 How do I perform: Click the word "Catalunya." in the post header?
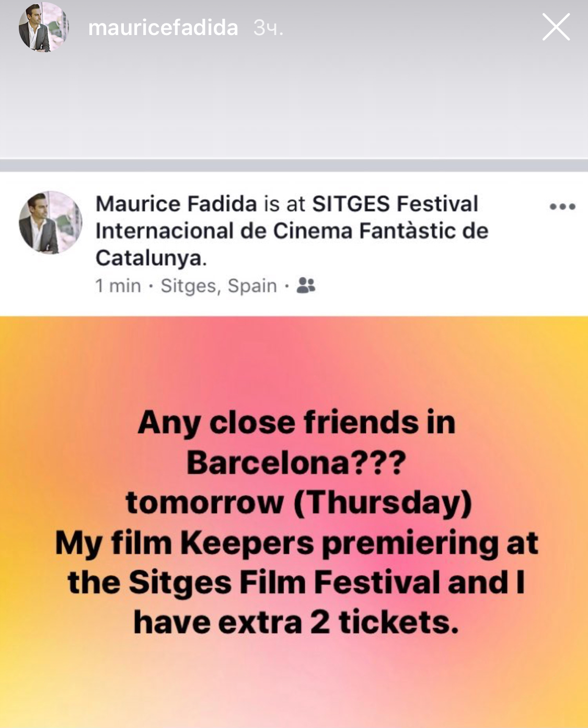point(151,258)
